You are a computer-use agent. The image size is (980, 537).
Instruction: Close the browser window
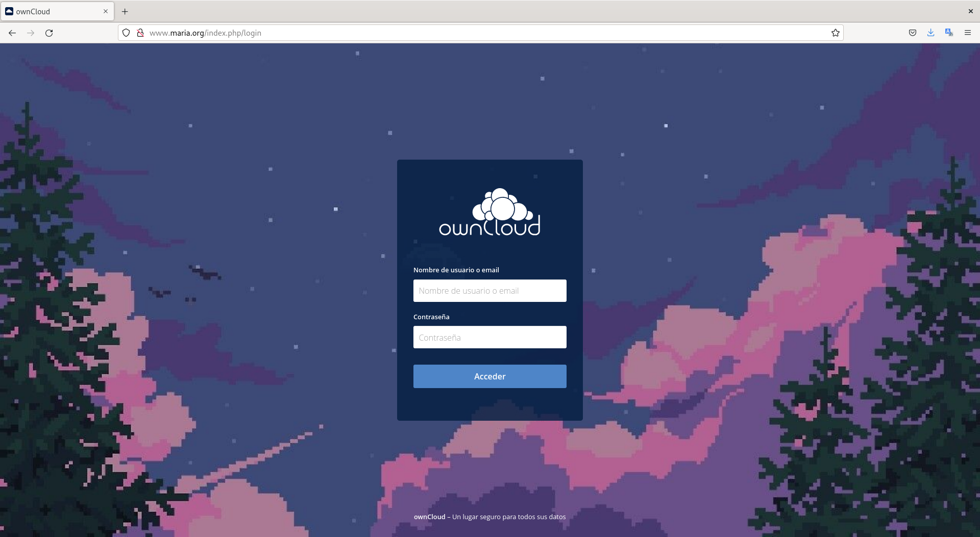(x=970, y=11)
